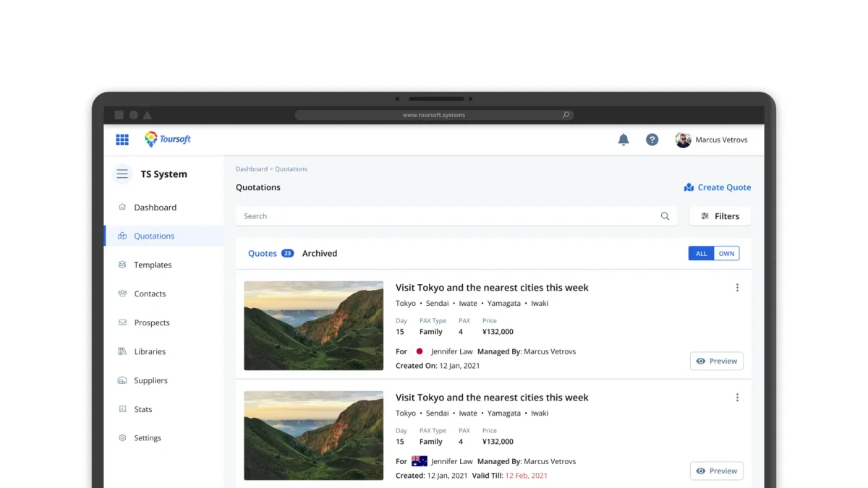Switch listing to OWN quotes
Image resolution: width=868 pixels, height=488 pixels.
point(727,254)
